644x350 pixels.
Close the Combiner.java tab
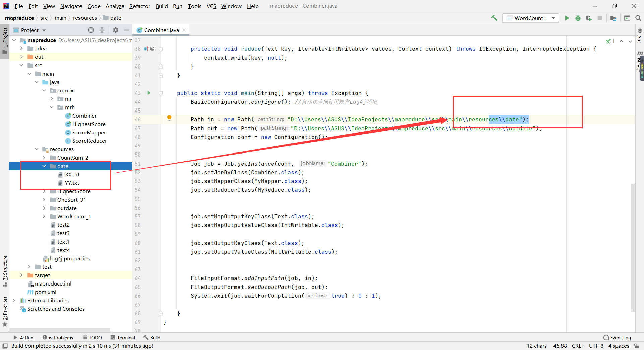pos(184,30)
